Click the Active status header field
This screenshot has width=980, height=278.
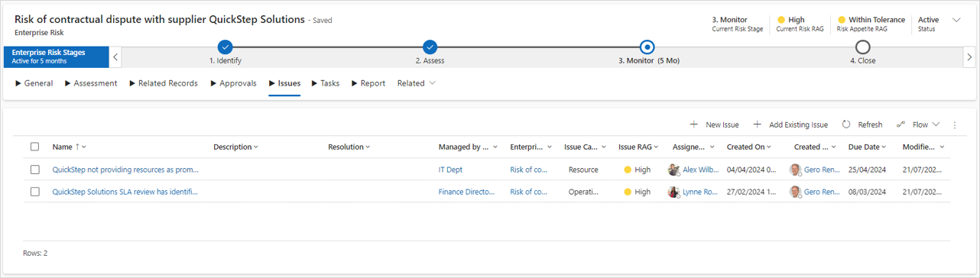click(928, 24)
